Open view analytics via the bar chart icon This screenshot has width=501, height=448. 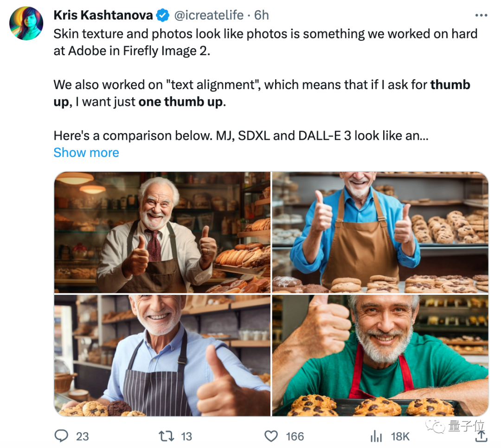[x=376, y=436]
